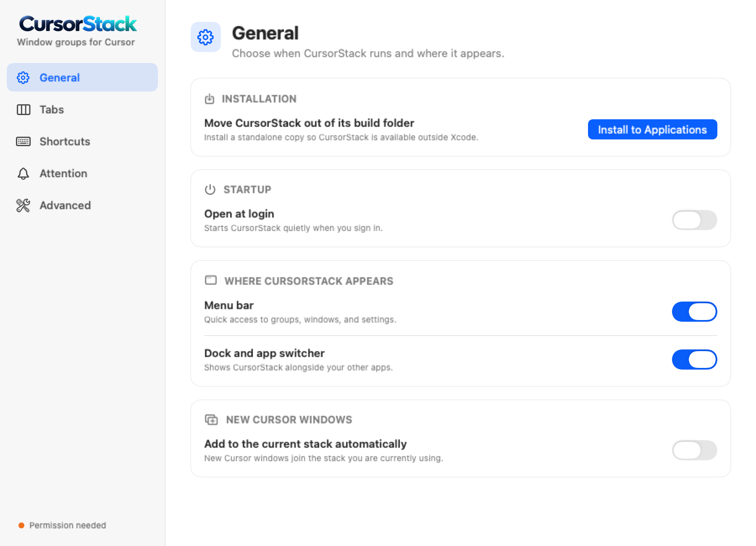Image resolution: width=756 pixels, height=546 pixels.
Task: Click the STARTUP section label
Action: (247, 189)
